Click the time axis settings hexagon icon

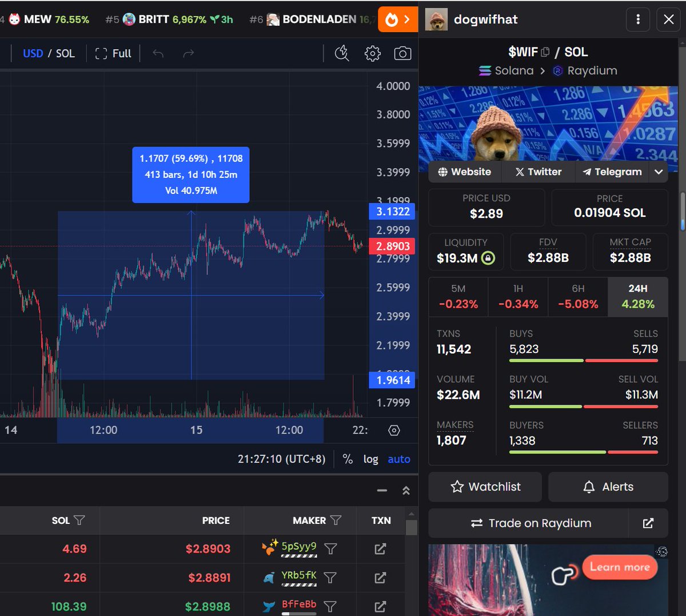pos(394,430)
